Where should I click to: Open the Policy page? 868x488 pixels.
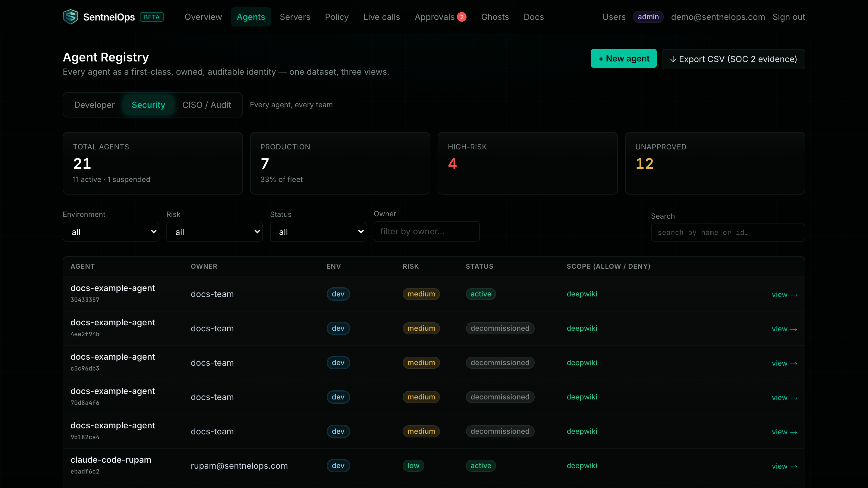pos(337,17)
